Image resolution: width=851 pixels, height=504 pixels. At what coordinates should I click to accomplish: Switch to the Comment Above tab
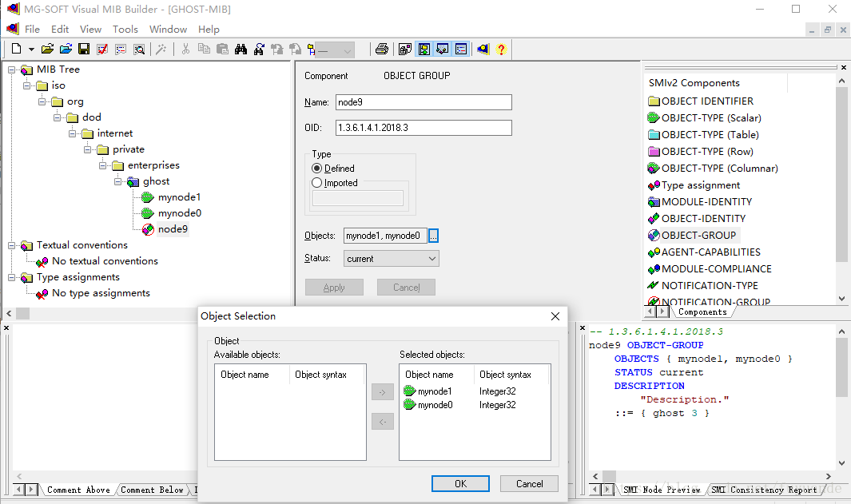tap(78, 490)
